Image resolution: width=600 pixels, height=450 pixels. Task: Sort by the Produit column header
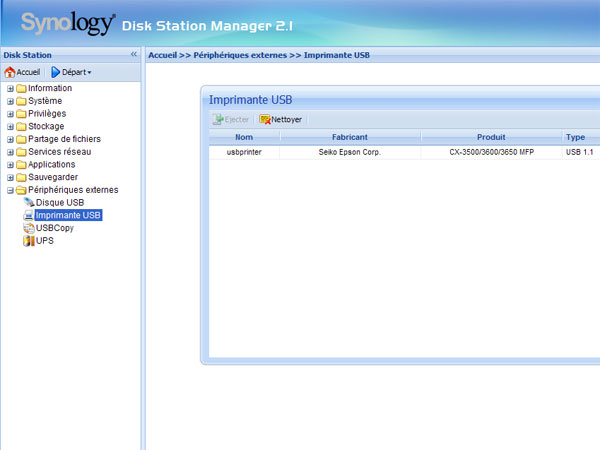[491, 137]
